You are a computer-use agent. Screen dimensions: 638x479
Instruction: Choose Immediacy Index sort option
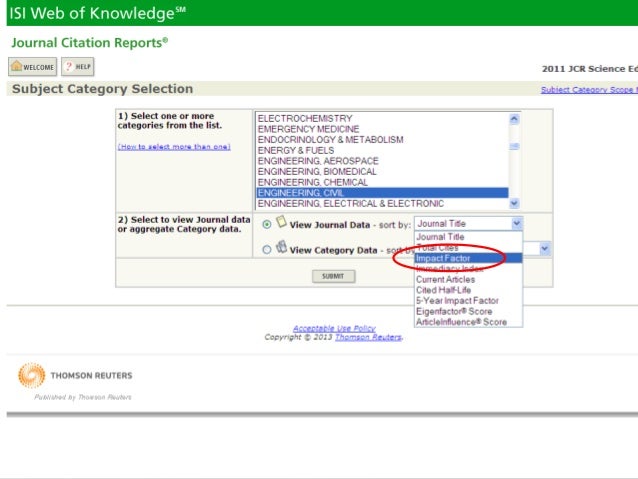pyautogui.click(x=468, y=269)
